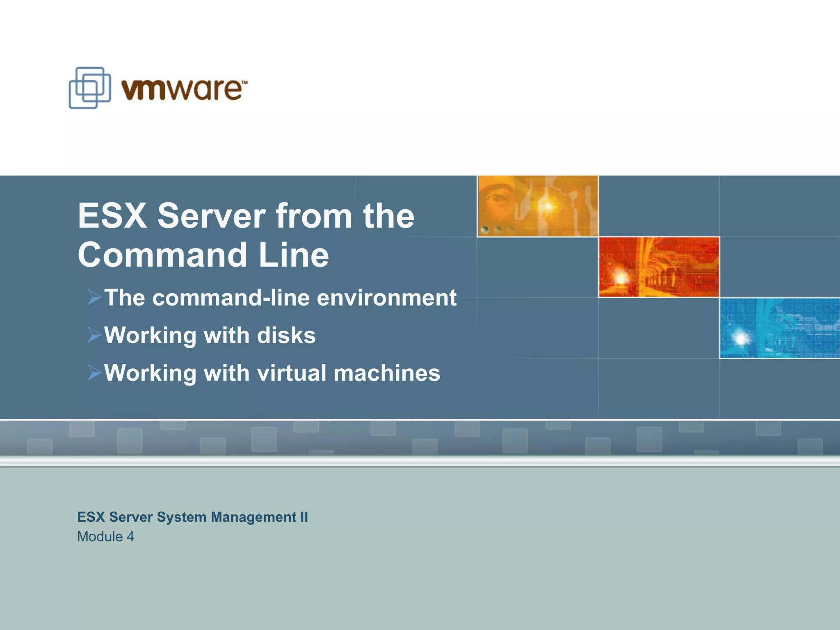Click the VMware overlapping squares logo icon
This screenshot has width=840, height=630.
pos(89,88)
